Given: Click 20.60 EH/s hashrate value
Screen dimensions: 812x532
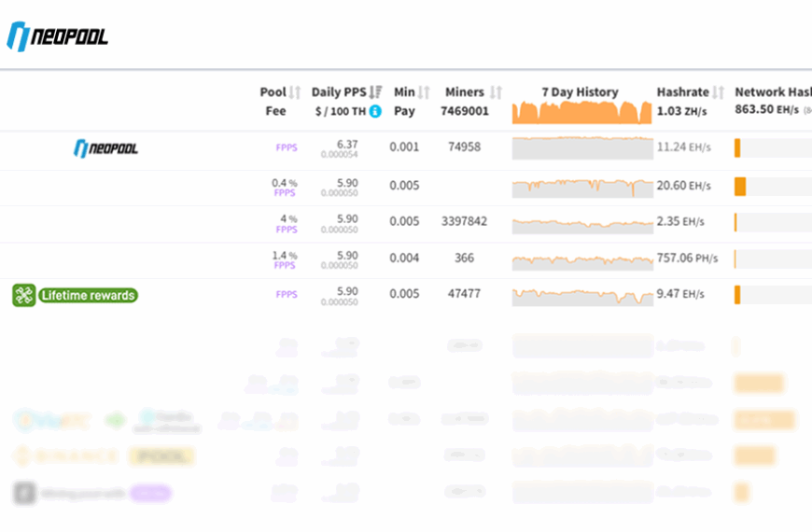Looking at the screenshot, I should click(x=683, y=186).
